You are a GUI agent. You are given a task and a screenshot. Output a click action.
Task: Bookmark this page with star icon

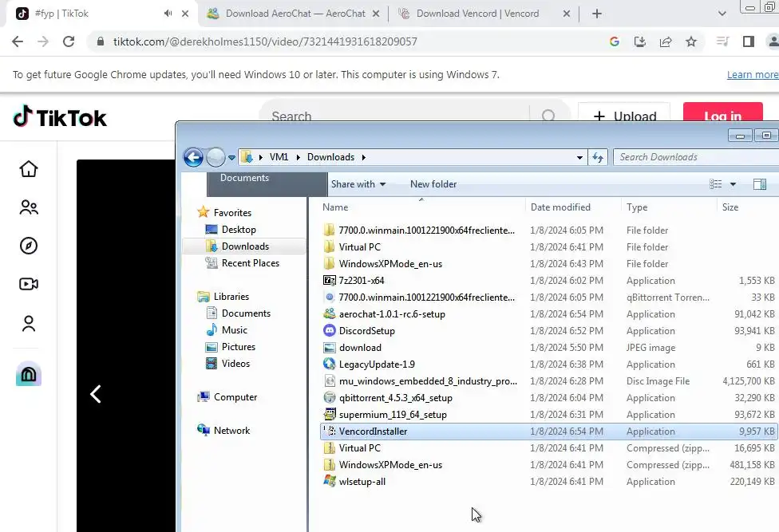coord(691,41)
